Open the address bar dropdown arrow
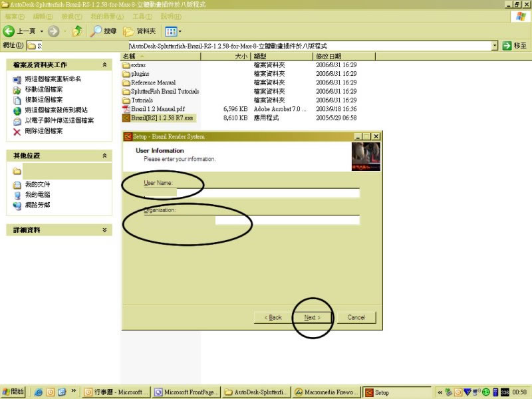Viewport: 532px width, 399px height. click(x=495, y=45)
